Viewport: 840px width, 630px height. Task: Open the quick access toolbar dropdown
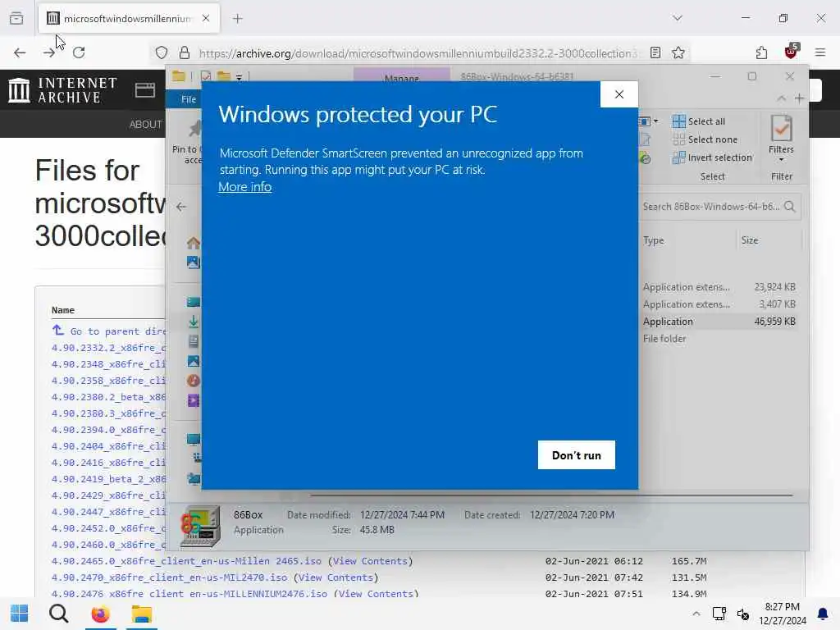point(239,77)
